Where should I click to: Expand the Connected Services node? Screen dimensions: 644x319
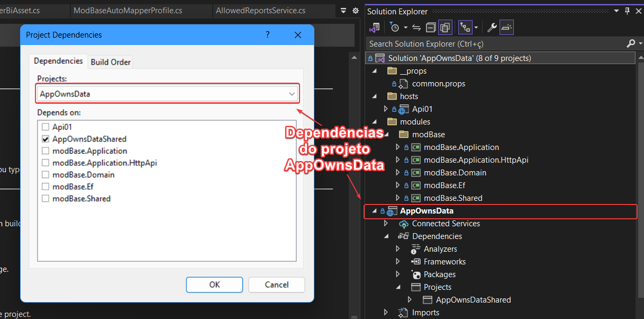(386, 223)
